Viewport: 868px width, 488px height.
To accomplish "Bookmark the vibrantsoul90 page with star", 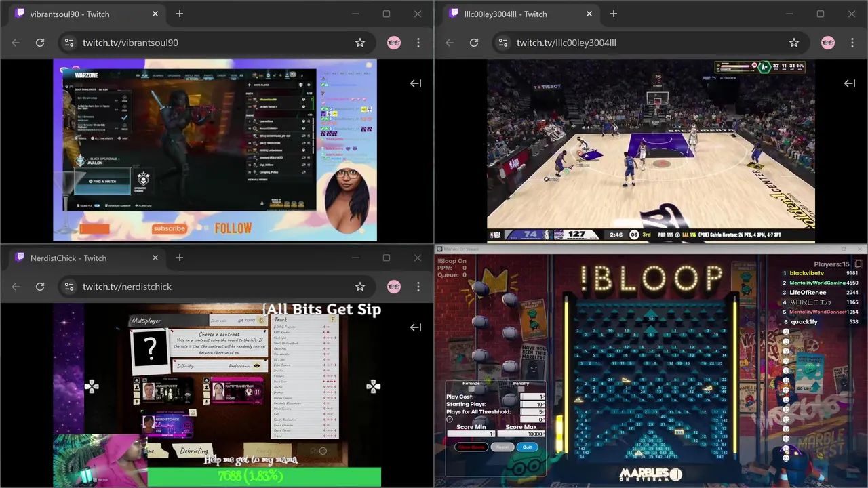I will [360, 43].
